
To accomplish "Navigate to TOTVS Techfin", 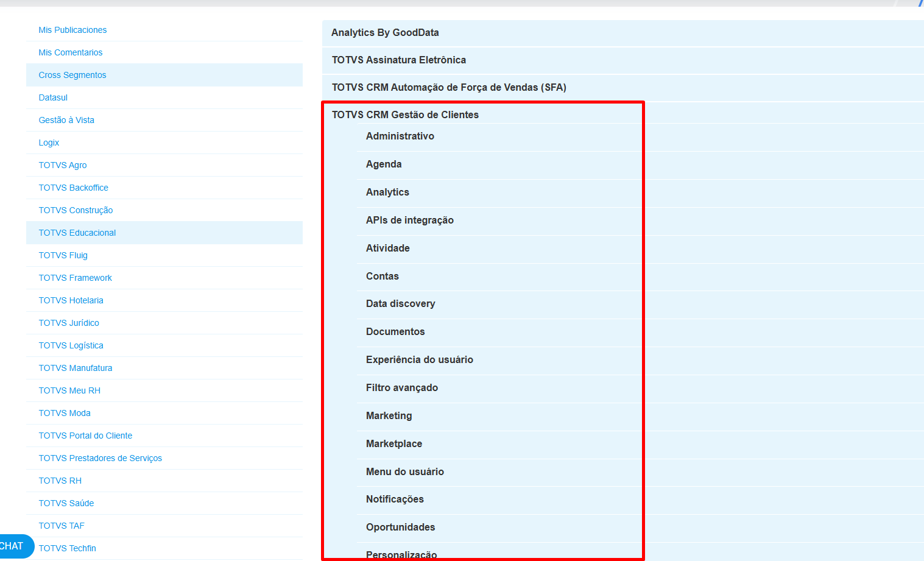I will tap(68, 548).
